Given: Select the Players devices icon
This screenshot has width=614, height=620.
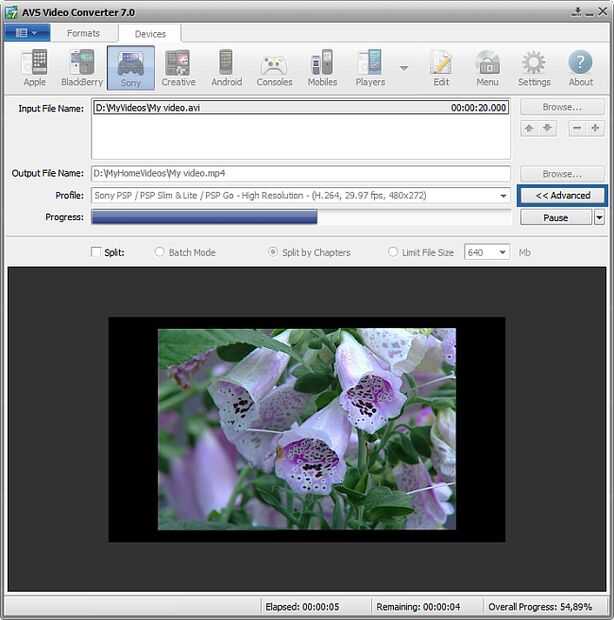Looking at the screenshot, I should coord(370,68).
